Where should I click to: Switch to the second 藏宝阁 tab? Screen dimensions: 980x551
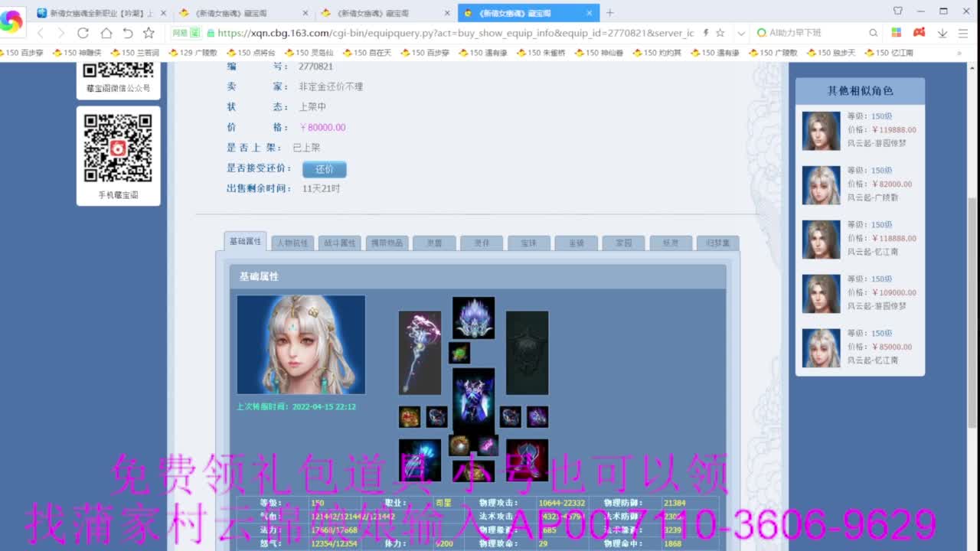click(243, 13)
